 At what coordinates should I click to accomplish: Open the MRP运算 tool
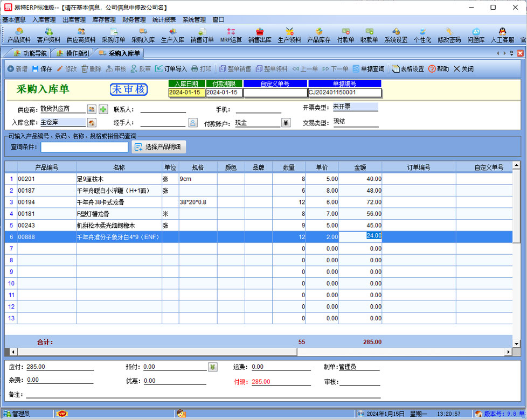pos(231,36)
